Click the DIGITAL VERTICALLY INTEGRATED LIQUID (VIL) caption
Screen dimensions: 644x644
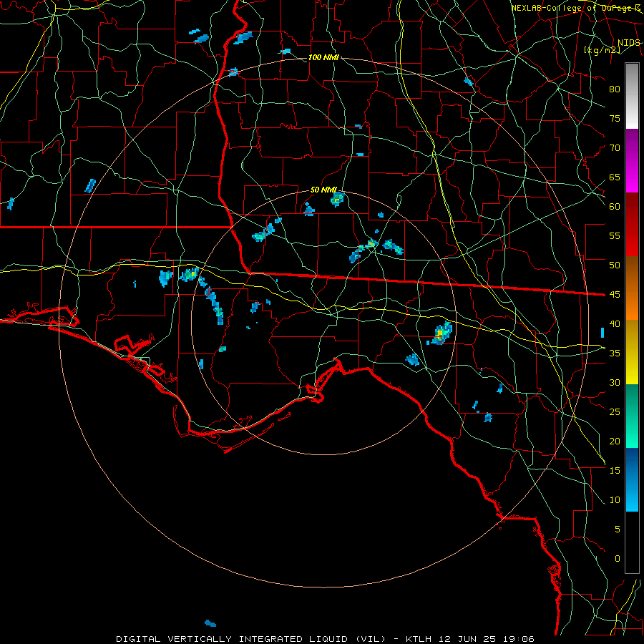[x=251, y=639]
